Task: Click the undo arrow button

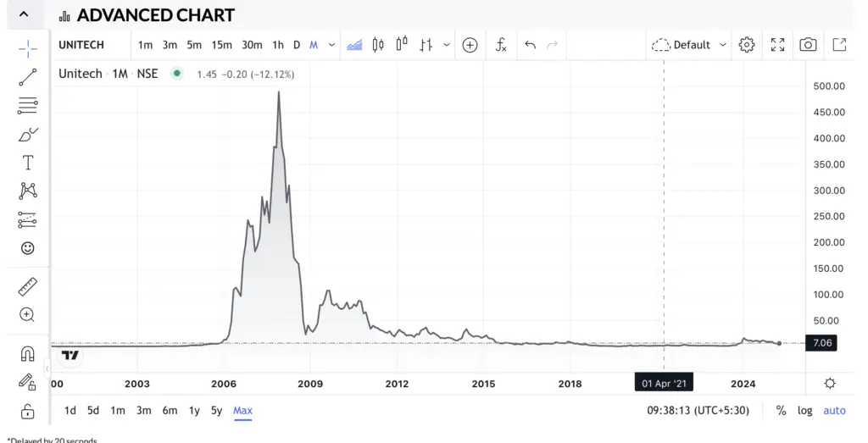Action: pyautogui.click(x=530, y=45)
